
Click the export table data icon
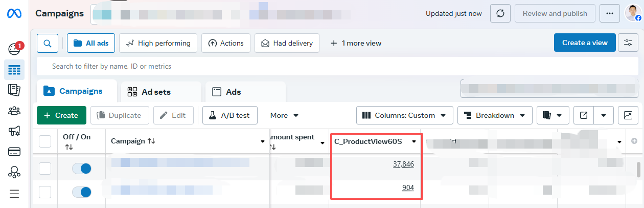point(584,115)
